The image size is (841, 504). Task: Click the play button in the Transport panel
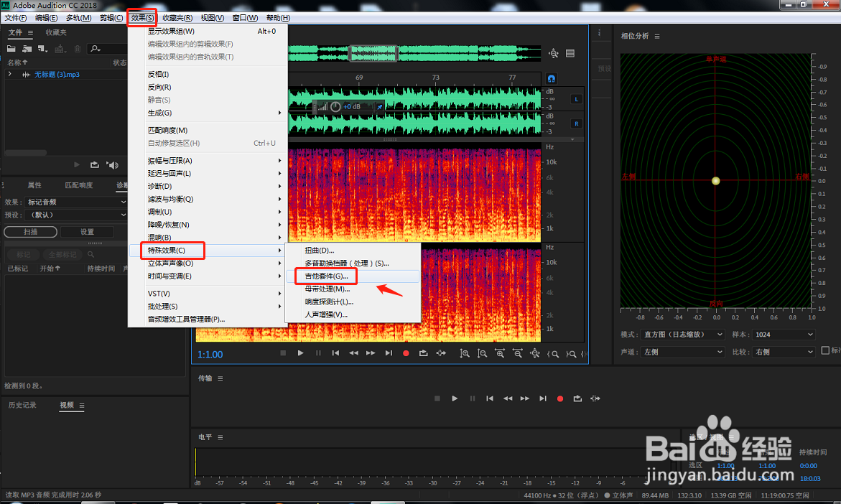click(455, 398)
